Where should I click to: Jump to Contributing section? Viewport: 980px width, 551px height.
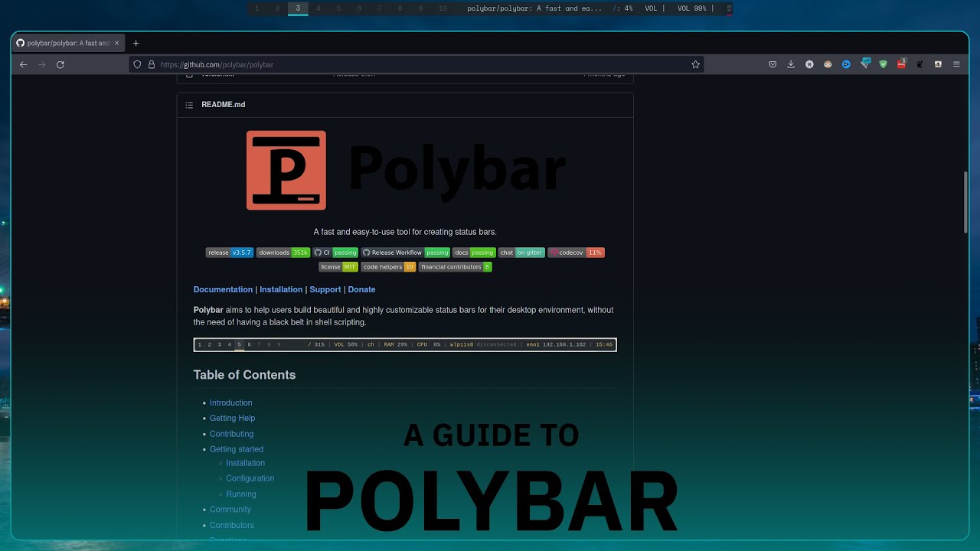[231, 434]
